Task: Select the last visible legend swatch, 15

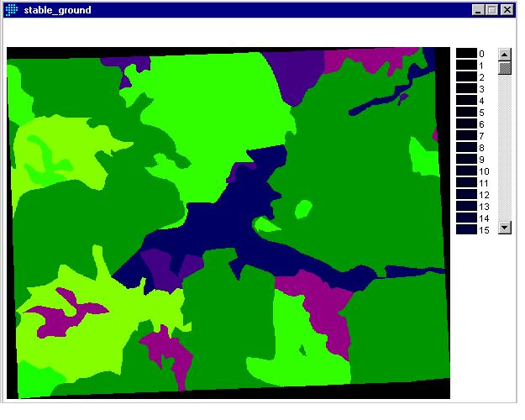Action: [x=466, y=229]
